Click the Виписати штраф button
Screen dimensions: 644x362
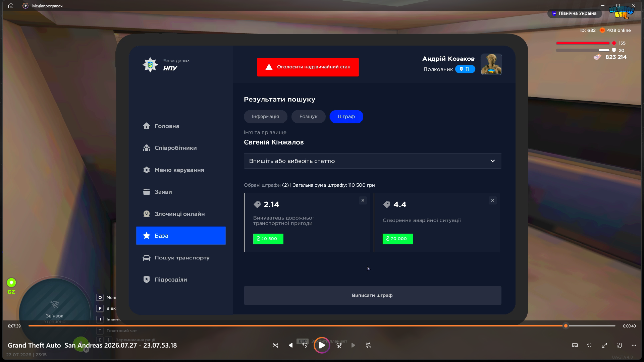[x=372, y=295]
